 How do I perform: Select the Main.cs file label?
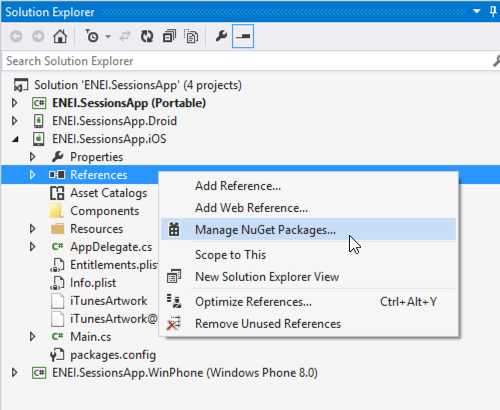91,337
